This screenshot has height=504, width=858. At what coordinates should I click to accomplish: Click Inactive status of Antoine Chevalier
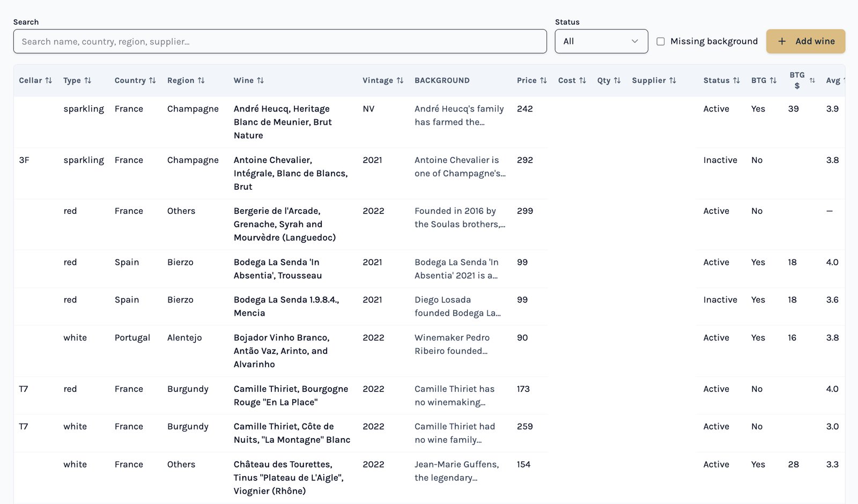(x=720, y=160)
